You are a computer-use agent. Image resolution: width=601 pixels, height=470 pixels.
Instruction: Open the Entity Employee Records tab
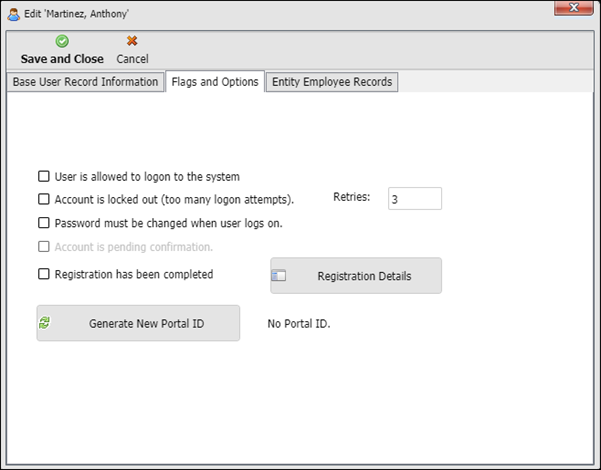pos(332,82)
